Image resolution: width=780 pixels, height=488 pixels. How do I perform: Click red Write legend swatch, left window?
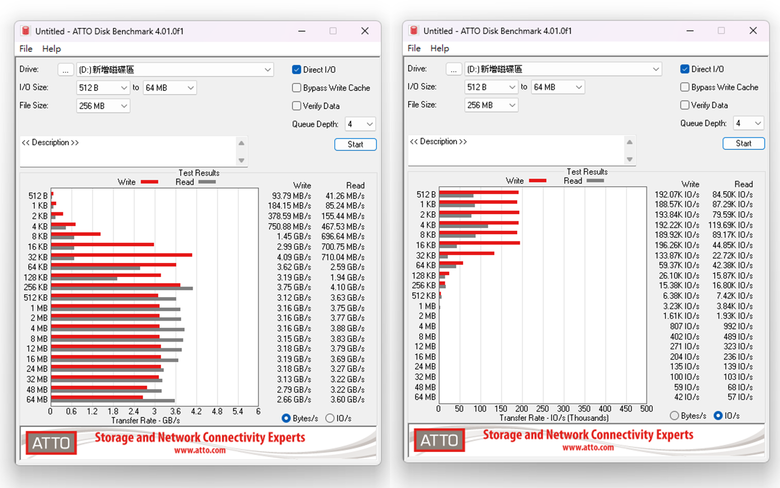point(149,182)
